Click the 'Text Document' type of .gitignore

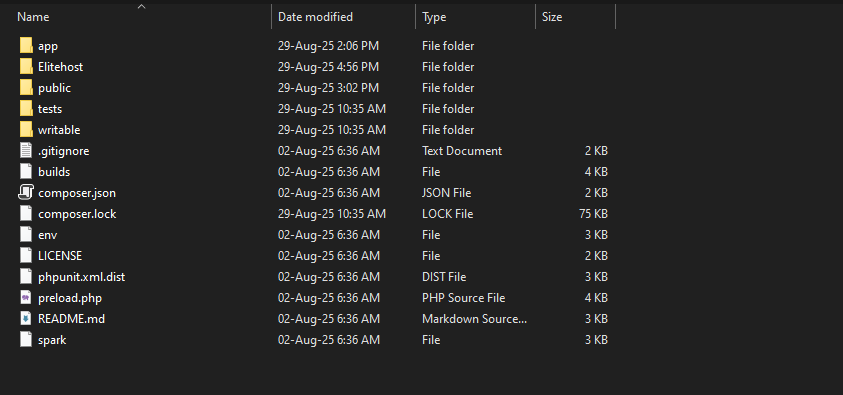(462, 150)
